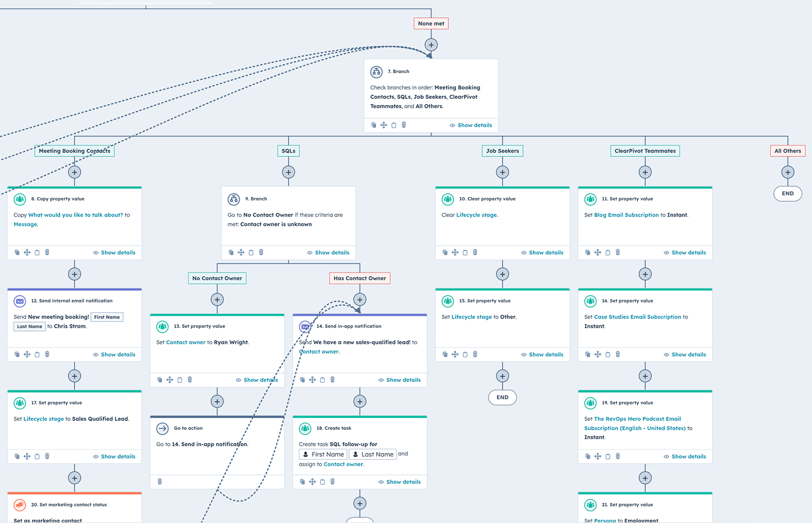Show details of 17. Set property value
Image resolution: width=812 pixels, height=523 pixels.
pos(114,457)
